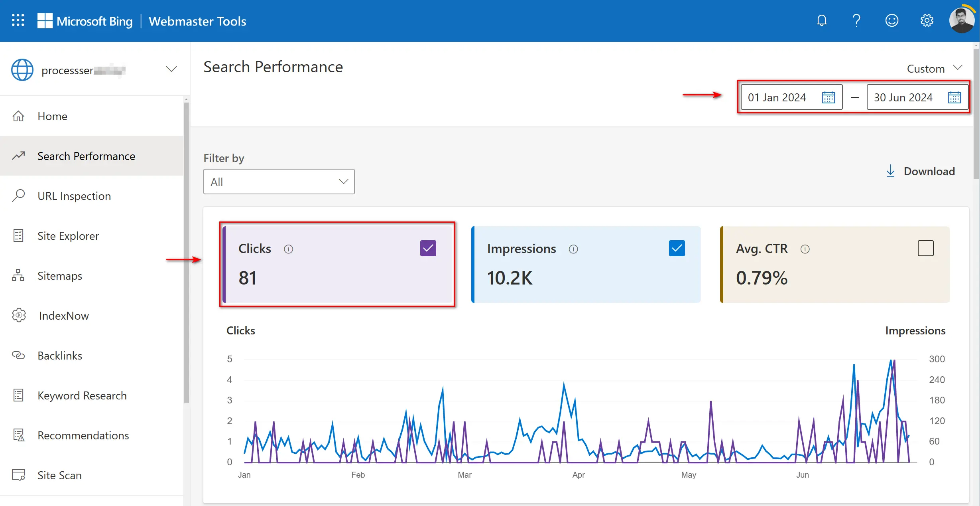The width and height of the screenshot is (980, 506).
Task: Open the Search Performance menu item
Action: [87, 156]
